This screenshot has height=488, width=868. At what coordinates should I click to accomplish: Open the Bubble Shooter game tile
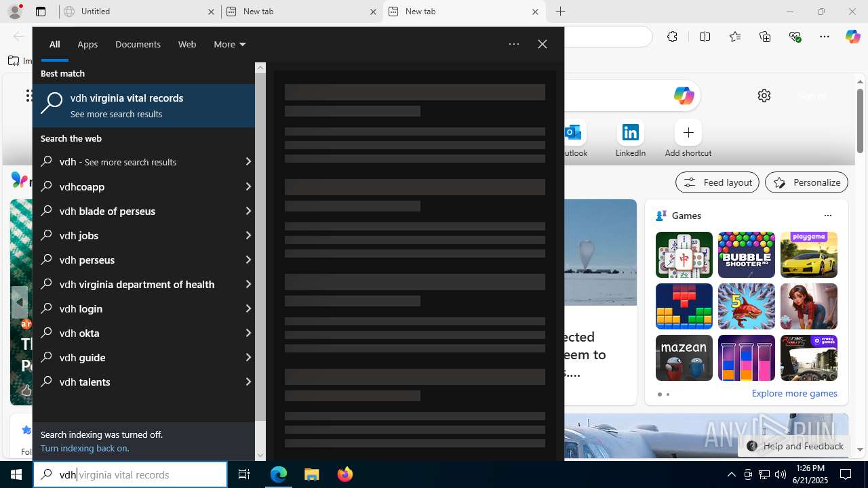pos(746,255)
